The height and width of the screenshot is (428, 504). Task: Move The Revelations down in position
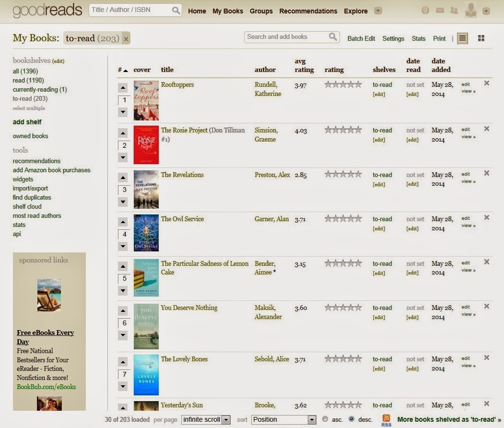[x=123, y=202]
